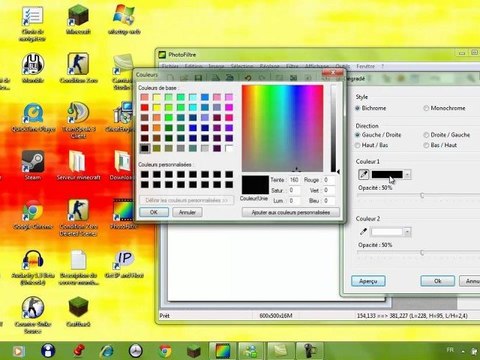This screenshot has width=480, height=360.
Task: Open the Google Chrome desktop shortcut
Action: [33, 211]
